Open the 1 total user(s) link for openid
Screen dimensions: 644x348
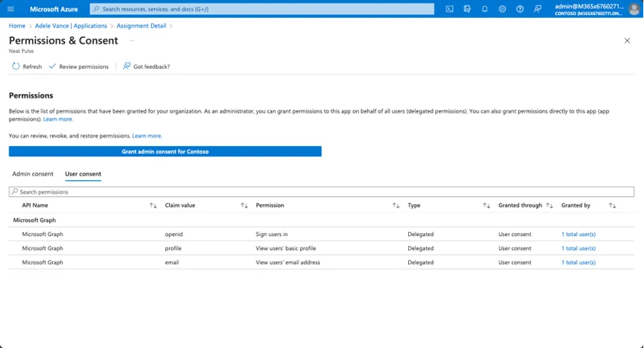pos(578,234)
